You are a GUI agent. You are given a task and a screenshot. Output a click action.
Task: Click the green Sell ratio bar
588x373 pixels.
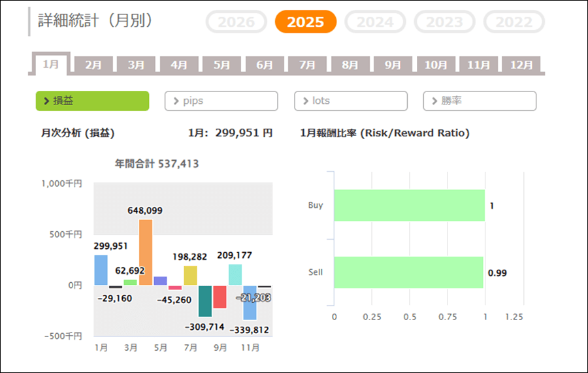click(x=408, y=272)
